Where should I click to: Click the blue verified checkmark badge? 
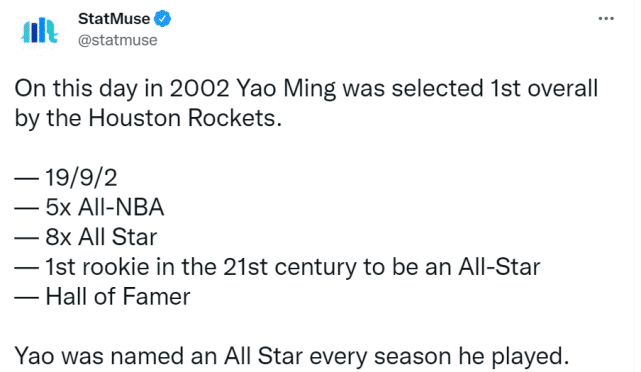tap(162, 19)
